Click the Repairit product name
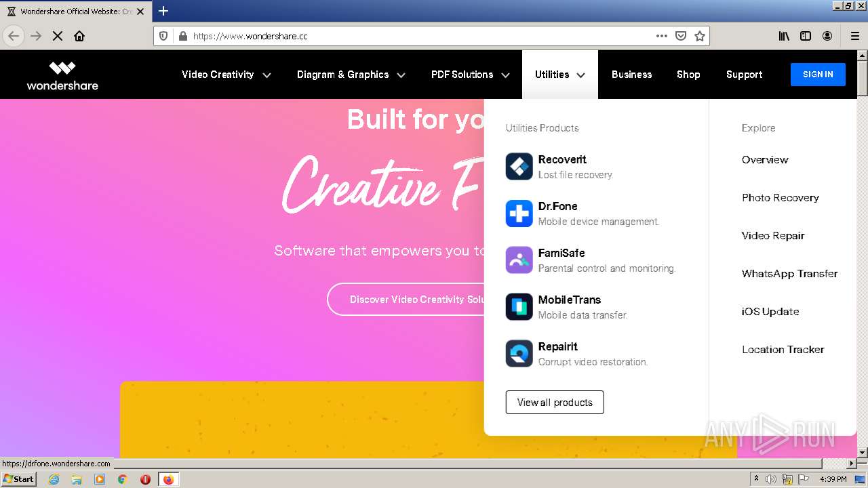The height and width of the screenshot is (488, 868). (x=558, y=346)
